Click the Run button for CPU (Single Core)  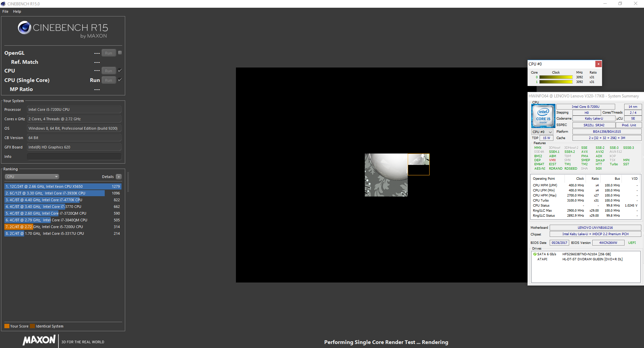click(x=109, y=80)
